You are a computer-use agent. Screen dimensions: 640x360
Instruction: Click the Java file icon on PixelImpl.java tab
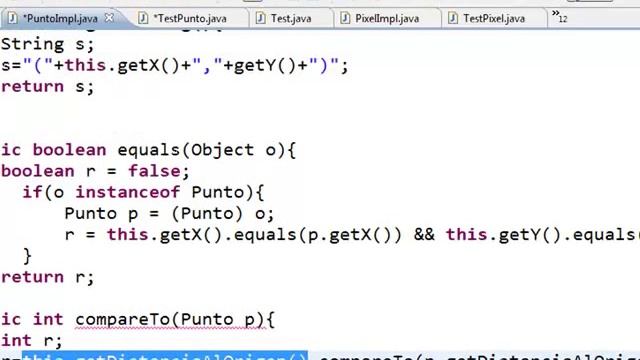coord(345,18)
